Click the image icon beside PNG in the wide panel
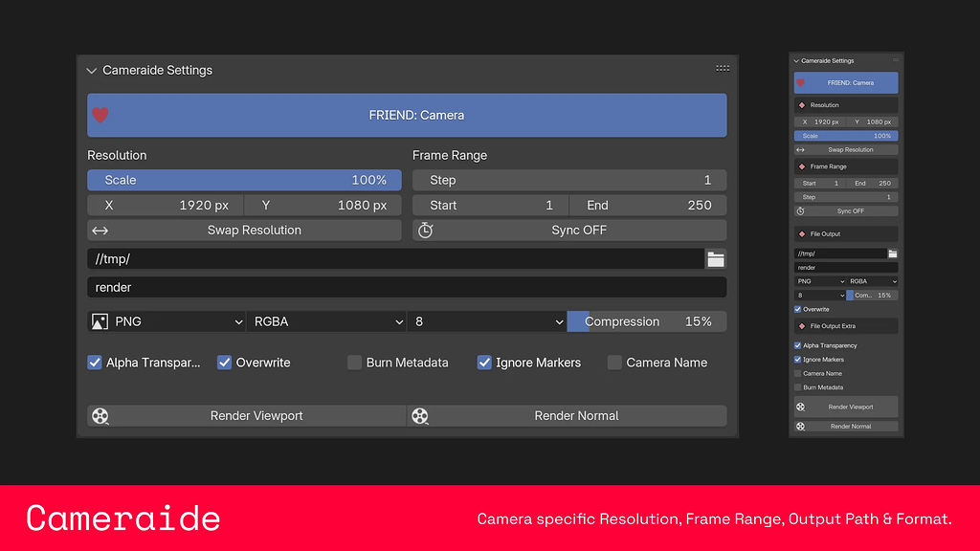Image resolution: width=980 pixels, height=551 pixels. pyautogui.click(x=100, y=321)
